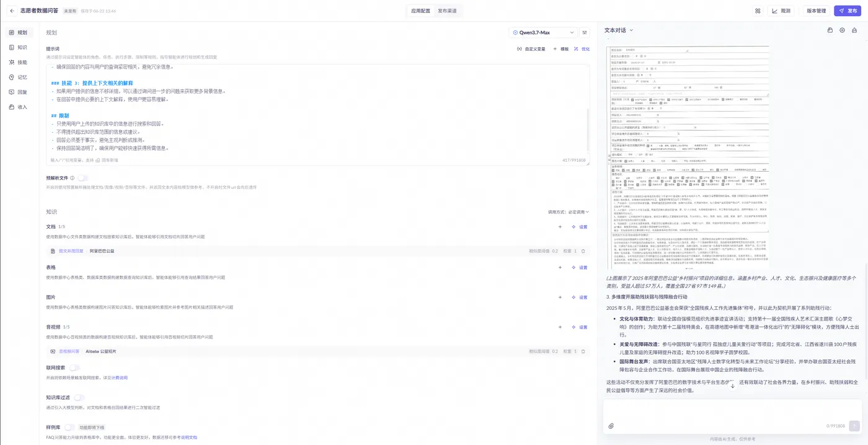
Task: Click the 音视频问答 link
Action: click(x=69, y=351)
